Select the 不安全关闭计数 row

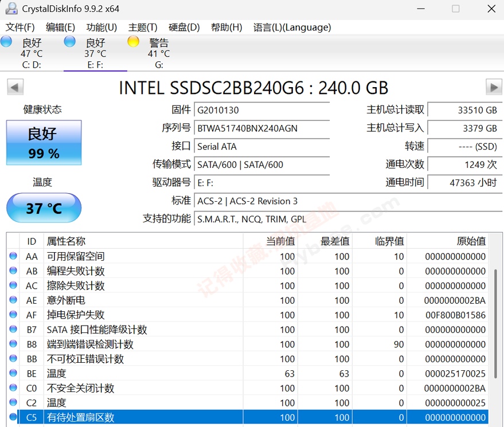pyautogui.click(x=247, y=388)
